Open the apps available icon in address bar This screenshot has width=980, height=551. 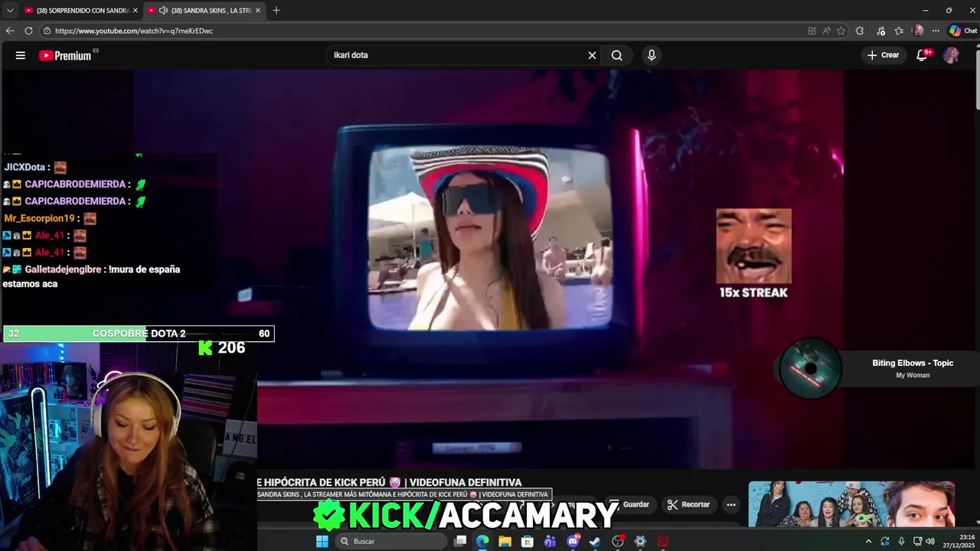coord(812,31)
